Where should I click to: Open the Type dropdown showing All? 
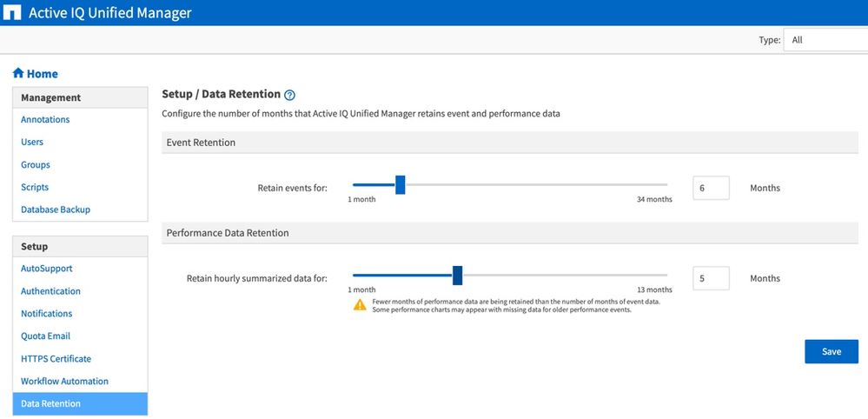[x=825, y=40]
